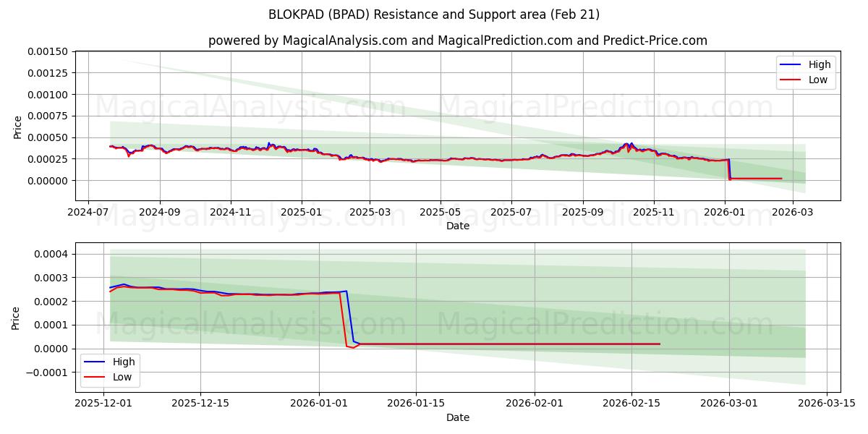Click the '2025-09' x-axis label
The image size is (868, 434).
pyautogui.click(x=583, y=213)
